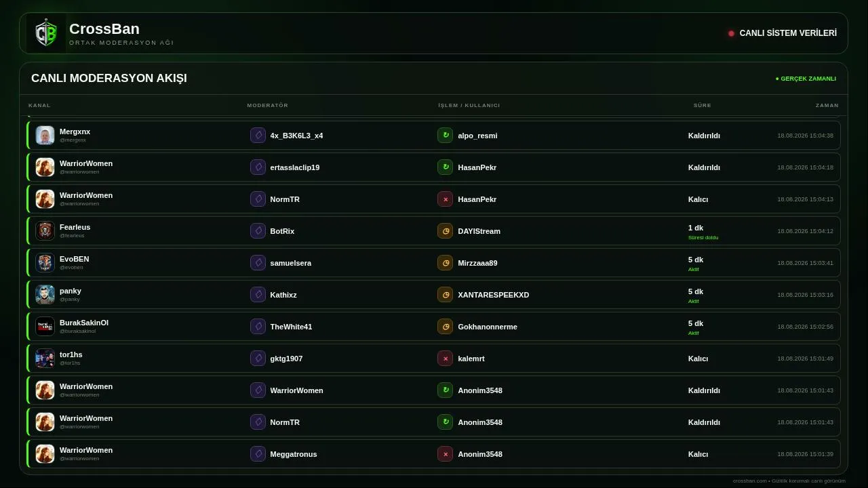This screenshot has height=488, width=868.
Task: Click the green unban icon next to alpo_resmi
Action: pos(445,136)
